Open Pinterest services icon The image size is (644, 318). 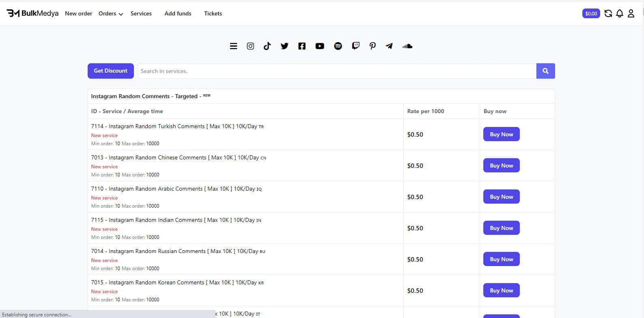tap(373, 46)
